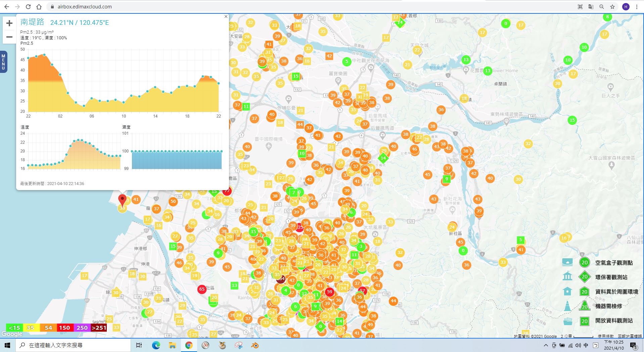Open the taskbar clock showing 10:25

point(614,345)
